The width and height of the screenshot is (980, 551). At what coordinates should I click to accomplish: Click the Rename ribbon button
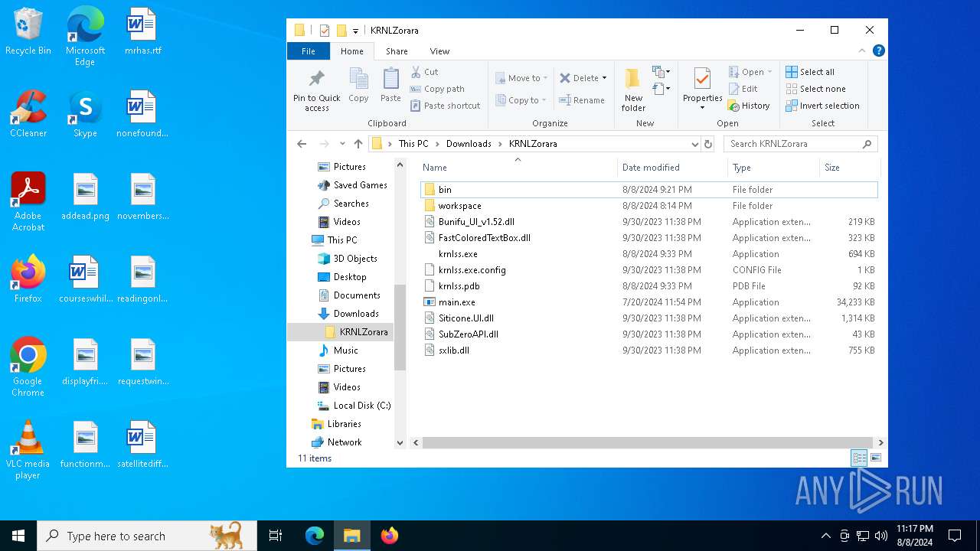click(582, 100)
